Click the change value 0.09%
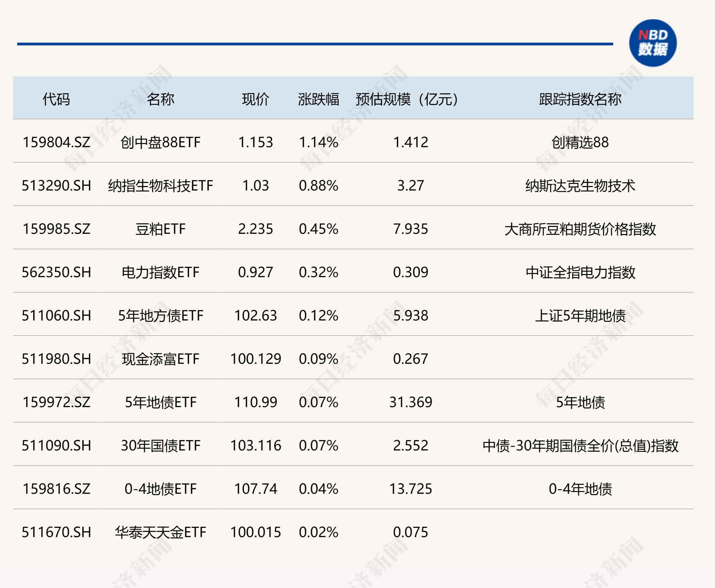Image resolution: width=715 pixels, height=588 pixels. click(319, 359)
